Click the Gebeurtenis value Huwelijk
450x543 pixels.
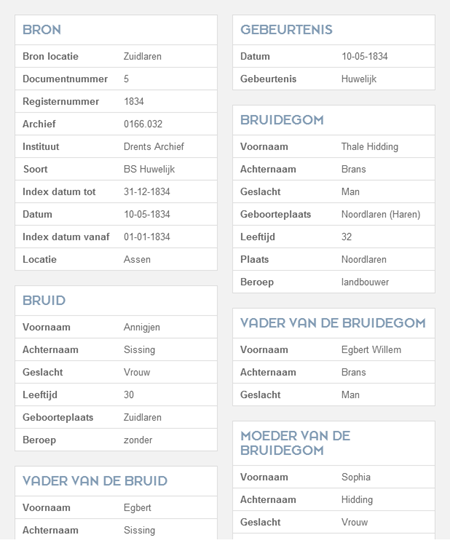coord(359,79)
